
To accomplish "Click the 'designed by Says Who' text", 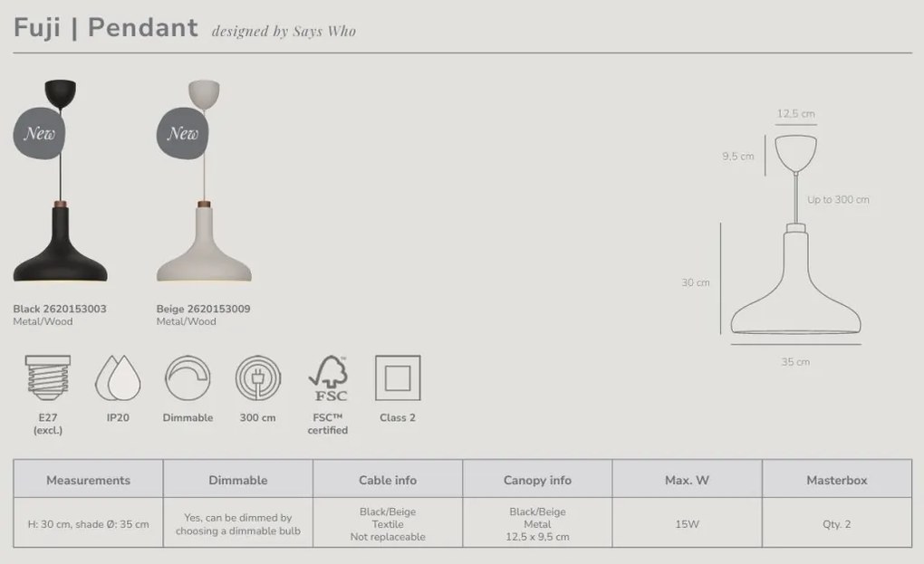I will 284,32.
